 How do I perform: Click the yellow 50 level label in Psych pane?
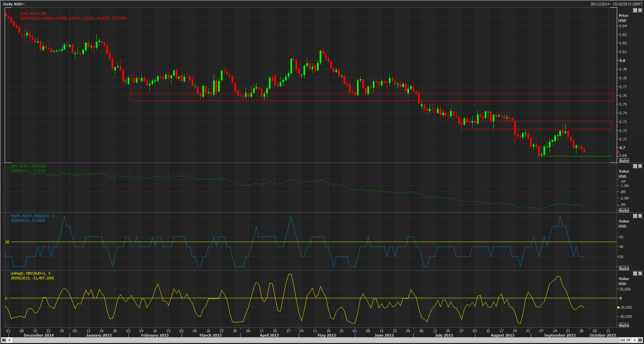point(7,242)
